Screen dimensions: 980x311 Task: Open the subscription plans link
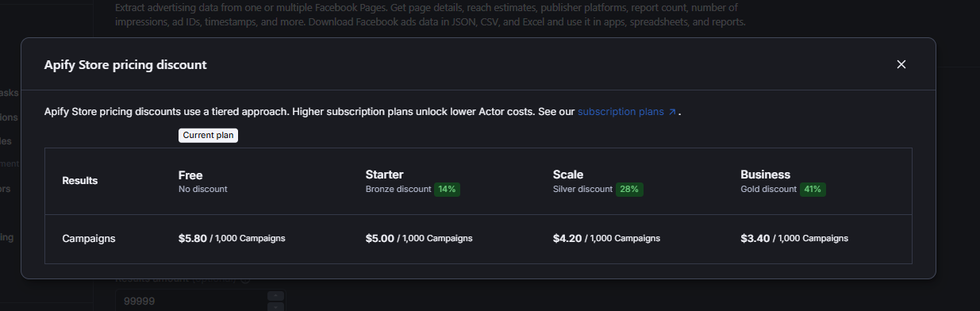tap(621, 112)
